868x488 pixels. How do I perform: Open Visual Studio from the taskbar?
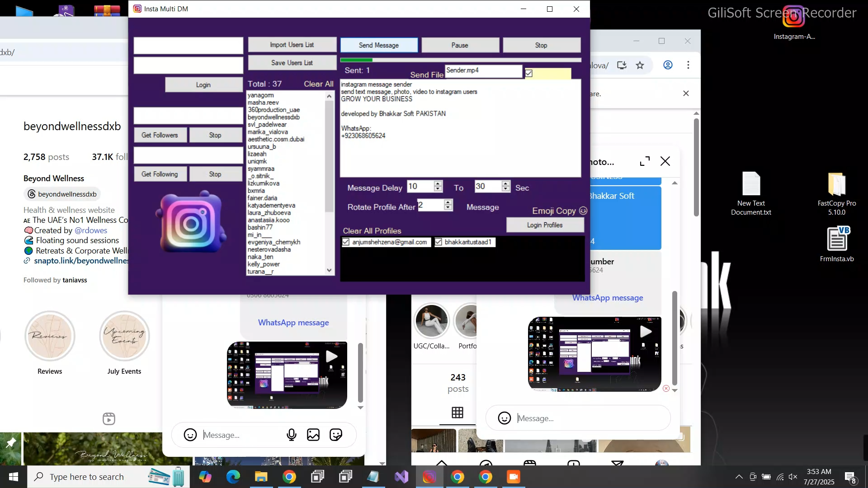coord(401,477)
